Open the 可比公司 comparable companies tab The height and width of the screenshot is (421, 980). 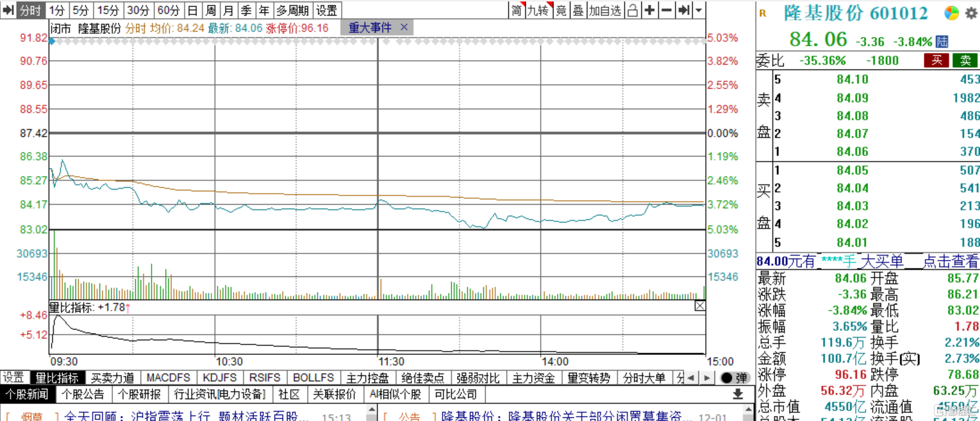coord(456,394)
